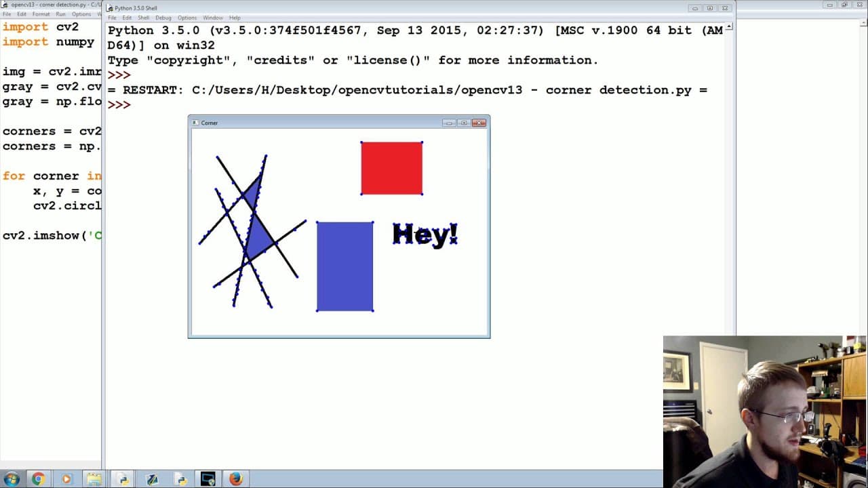Maximize the editor window behind the shell
The height and width of the screenshot is (488, 868).
click(x=845, y=5)
